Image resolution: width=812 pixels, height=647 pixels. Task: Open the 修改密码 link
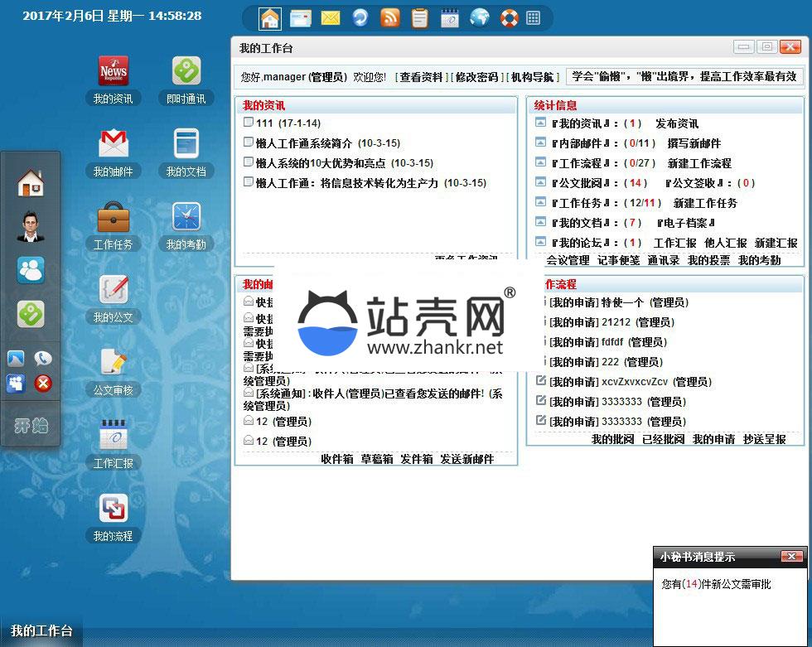(476, 77)
